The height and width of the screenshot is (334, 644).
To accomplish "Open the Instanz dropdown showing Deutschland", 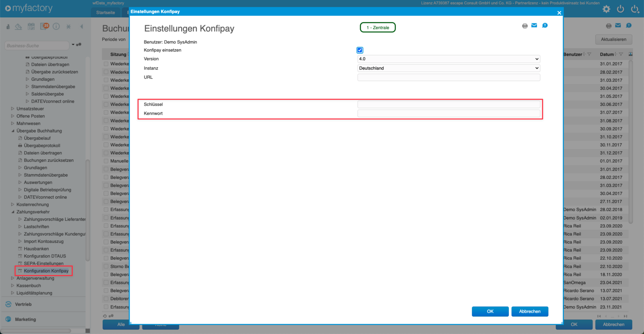I will click(449, 68).
